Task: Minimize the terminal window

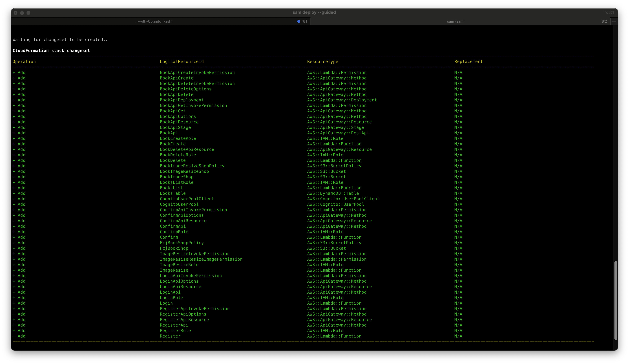Action: click(22, 13)
